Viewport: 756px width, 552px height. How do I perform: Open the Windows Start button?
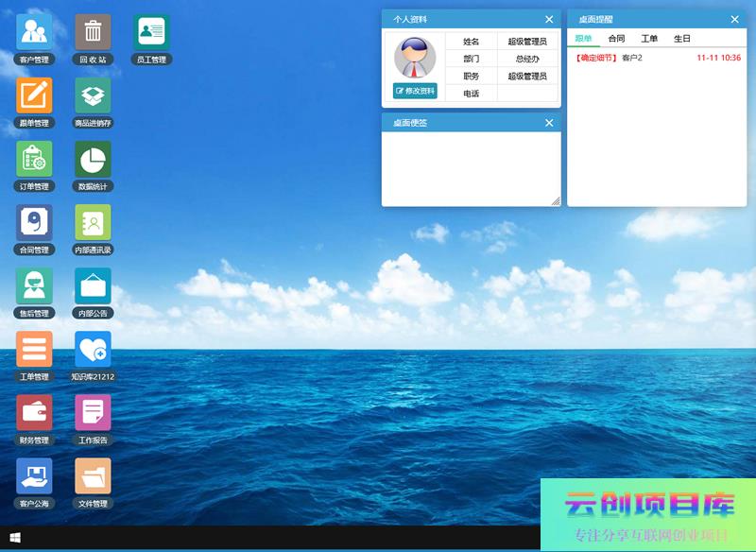pos(15,538)
